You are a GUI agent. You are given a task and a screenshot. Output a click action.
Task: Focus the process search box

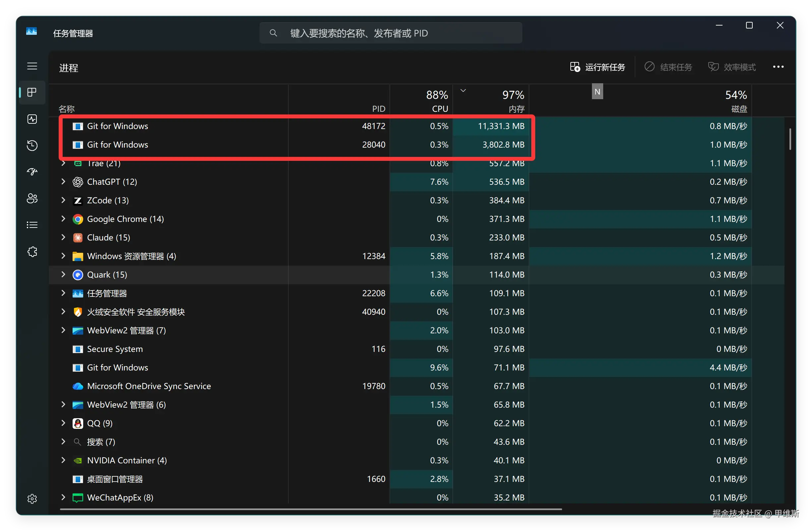pos(391,33)
